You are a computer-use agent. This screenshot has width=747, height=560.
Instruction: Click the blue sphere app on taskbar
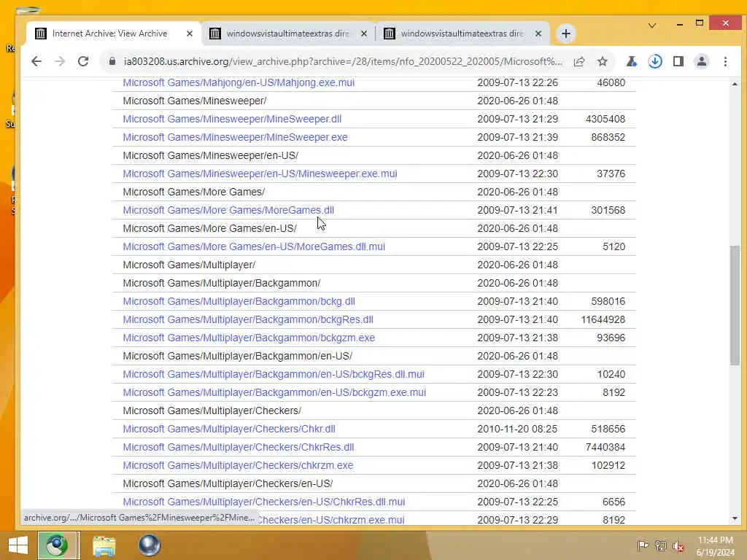pyautogui.click(x=149, y=545)
